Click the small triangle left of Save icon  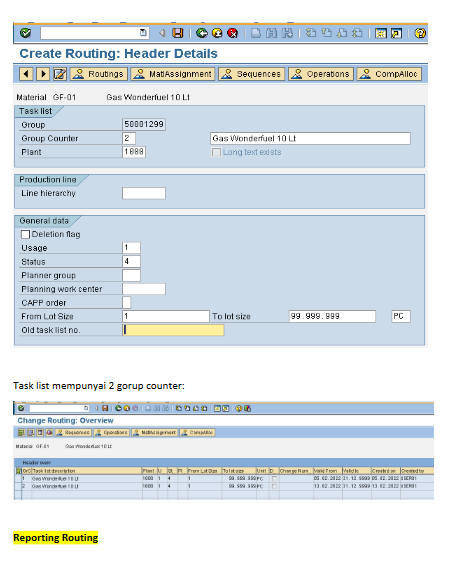[162, 33]
